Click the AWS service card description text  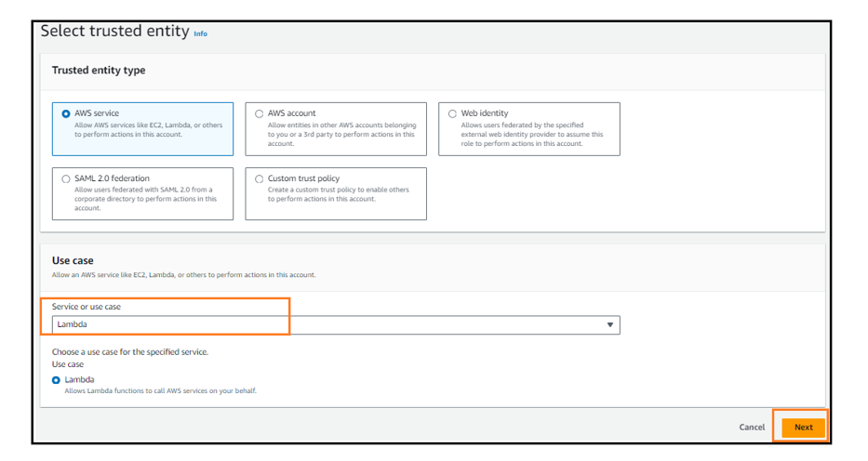pyautogui.click(x=148, y=129)
